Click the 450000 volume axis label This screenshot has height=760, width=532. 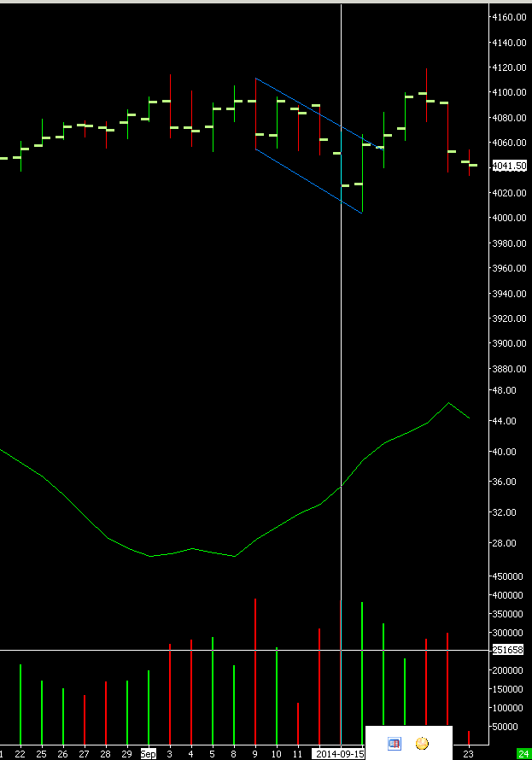pyautogui.click(x=508, y=576)
